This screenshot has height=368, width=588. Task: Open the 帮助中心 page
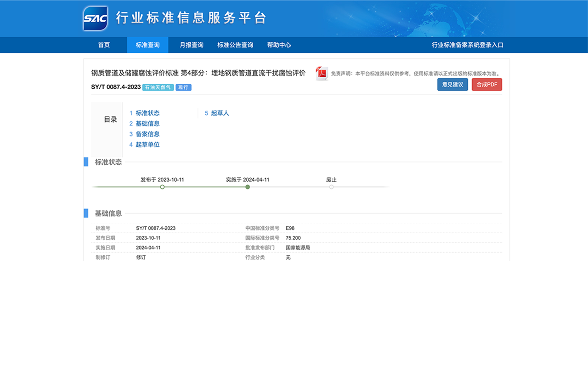click(279, 45)
